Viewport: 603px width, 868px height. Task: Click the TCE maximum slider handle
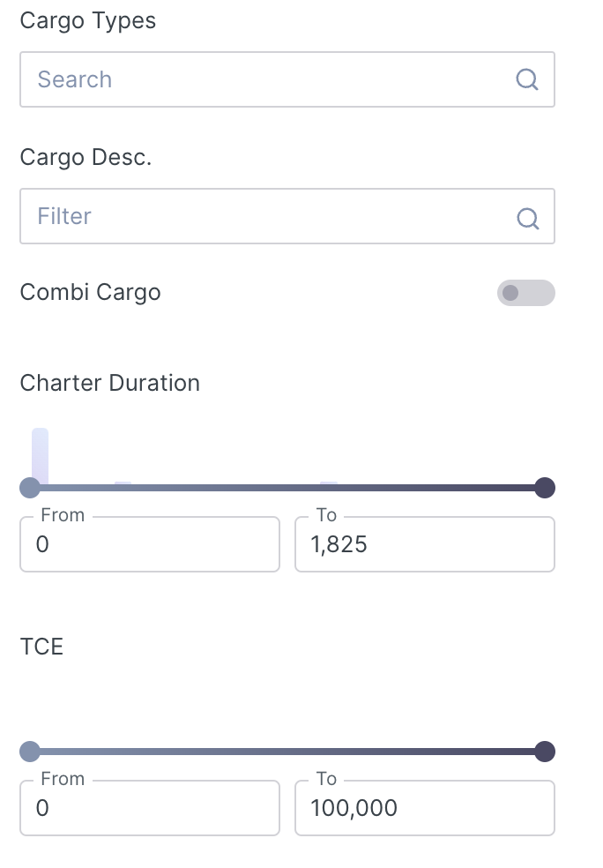pos(545,752)
